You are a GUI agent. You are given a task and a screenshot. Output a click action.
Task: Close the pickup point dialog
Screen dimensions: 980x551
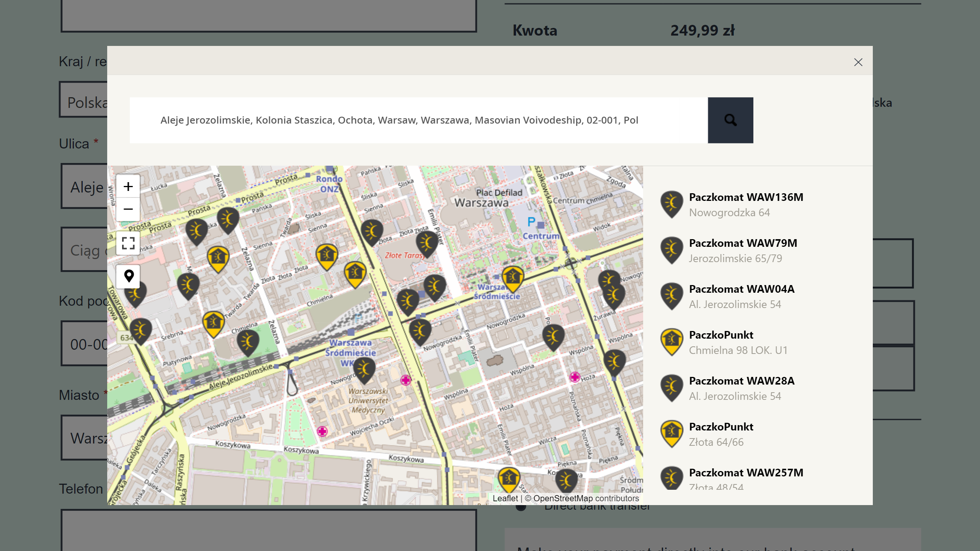tap(858, 62)
